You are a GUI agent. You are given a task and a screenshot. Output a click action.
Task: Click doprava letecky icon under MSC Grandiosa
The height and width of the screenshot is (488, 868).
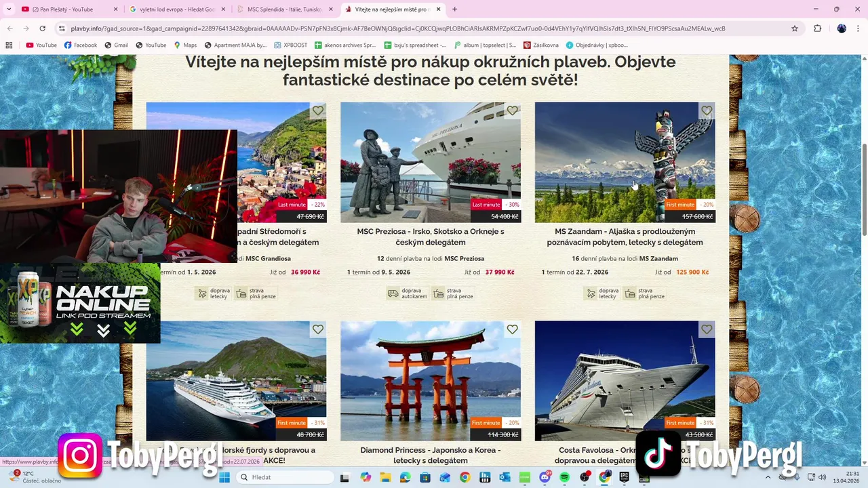click(202, 293)
